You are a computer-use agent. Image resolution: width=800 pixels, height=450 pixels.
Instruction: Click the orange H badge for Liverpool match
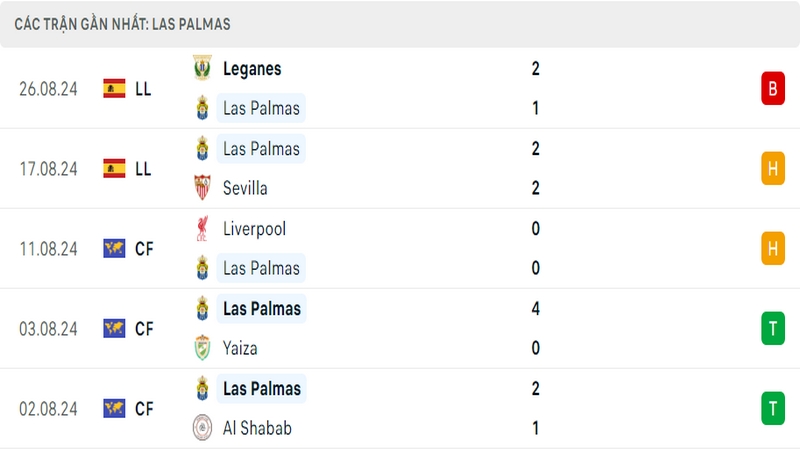[x=773, y=248]
